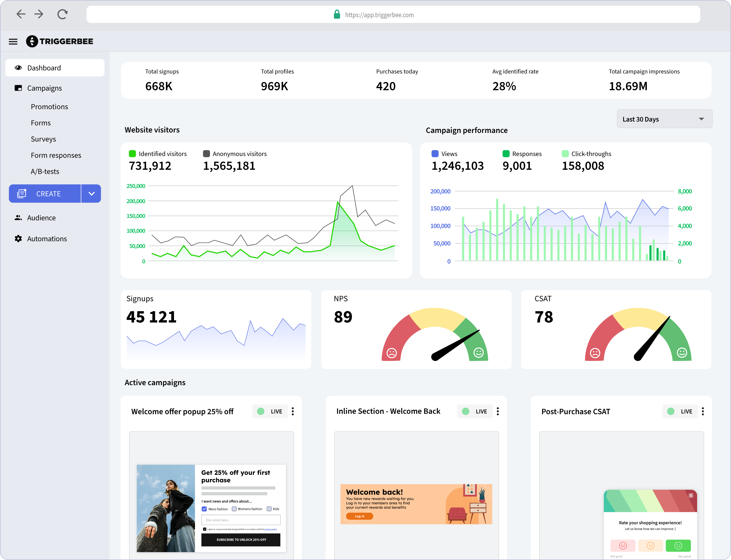731x560 pixels.
Task: Open Post-Purchase CSAT kebab menu
Action: click(703, 411)
